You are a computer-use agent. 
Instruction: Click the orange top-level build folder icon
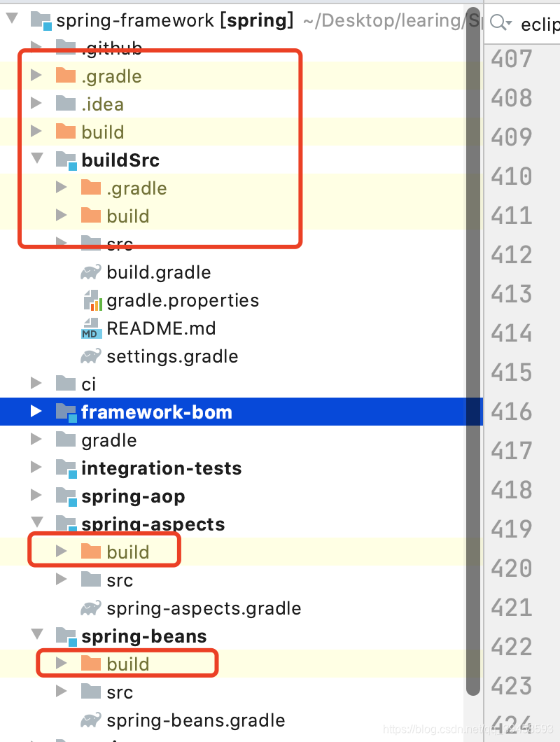click(66, 131)
